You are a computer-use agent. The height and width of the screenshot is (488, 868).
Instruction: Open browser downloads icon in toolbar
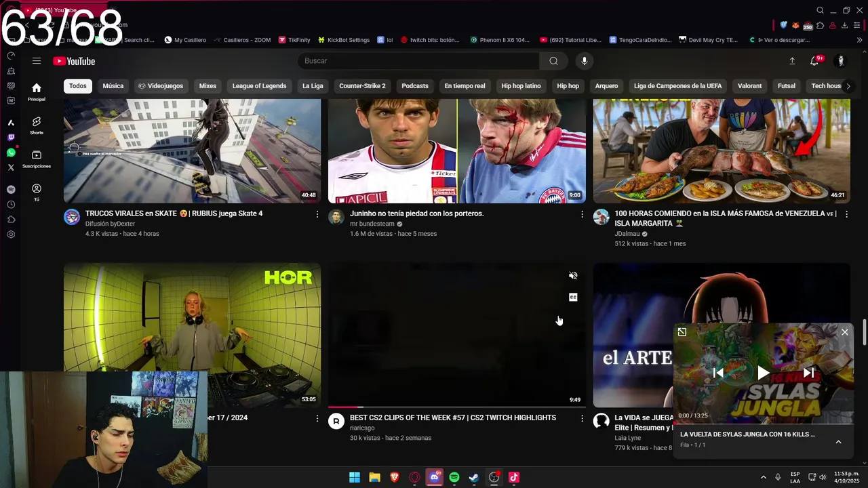(x=844, y=25)
